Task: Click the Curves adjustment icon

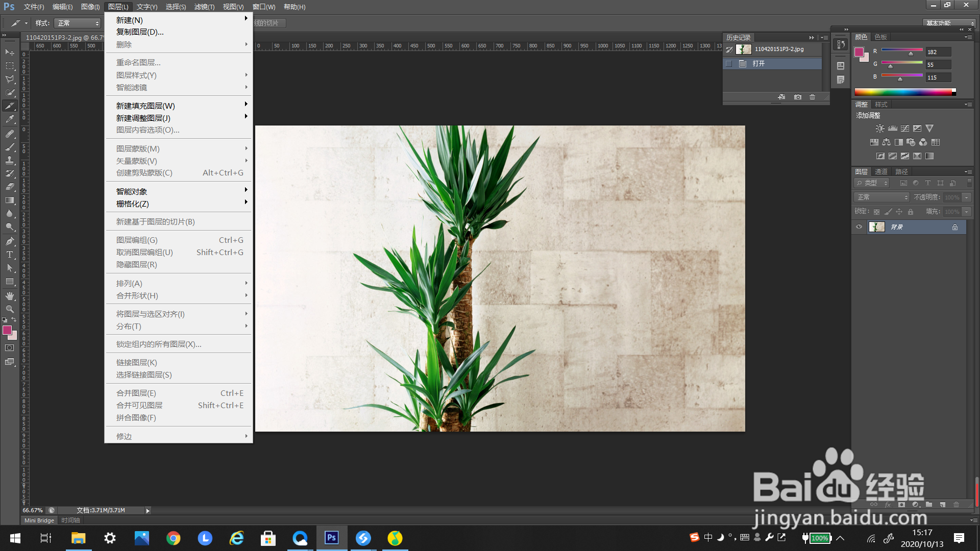Action: (905, 129)
